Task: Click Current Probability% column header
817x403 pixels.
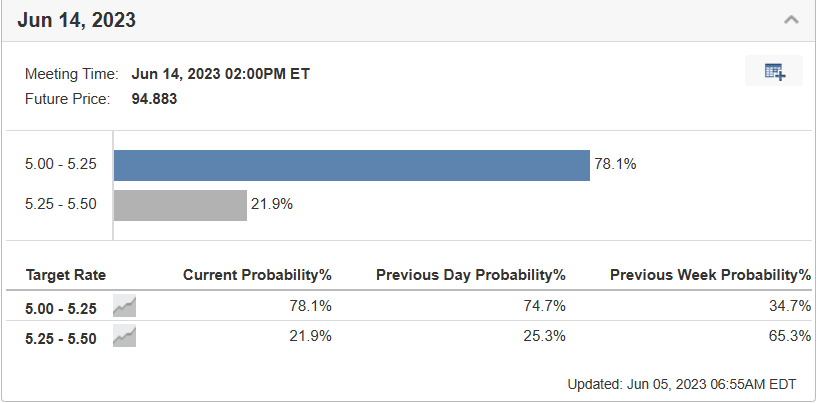Action: point(257,275)
